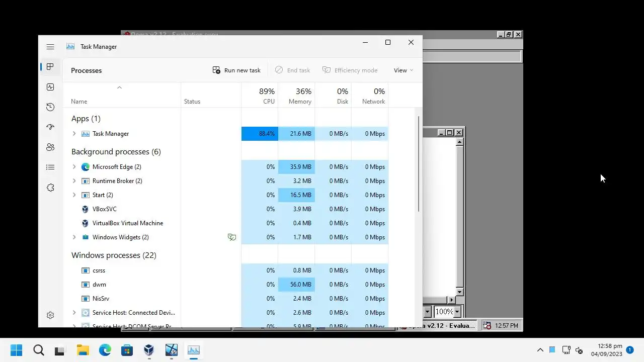Open the View dropdown menu

404,70
